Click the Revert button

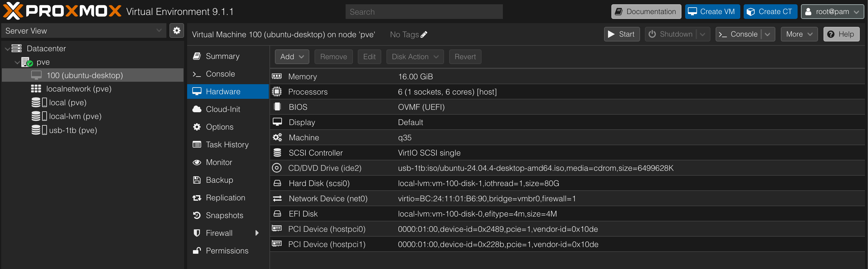(x=465, y=57)
